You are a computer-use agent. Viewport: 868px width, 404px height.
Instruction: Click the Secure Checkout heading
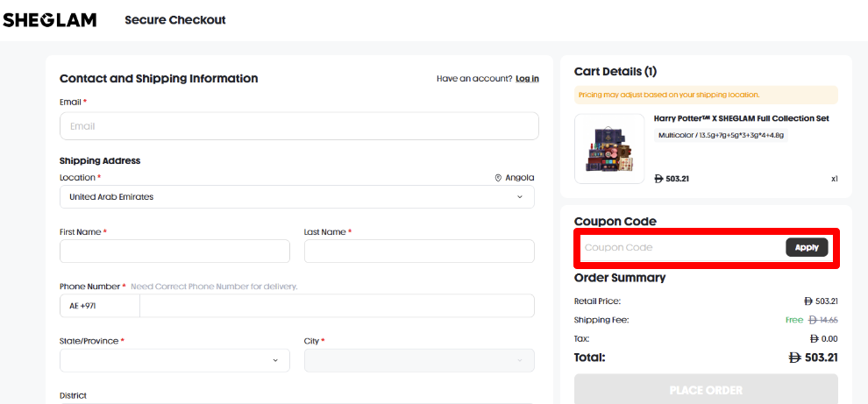[175, 20]
